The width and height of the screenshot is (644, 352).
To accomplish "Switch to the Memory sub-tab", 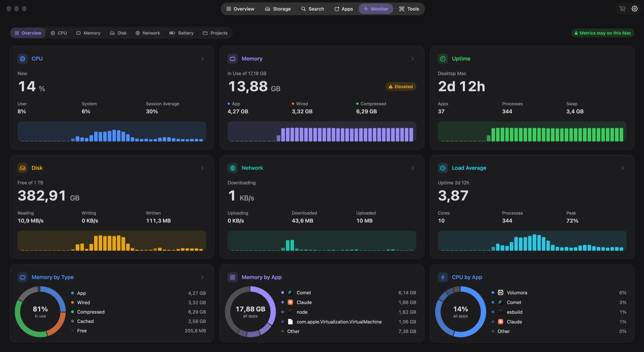I will pyautogui.click(x=88, y=33).
